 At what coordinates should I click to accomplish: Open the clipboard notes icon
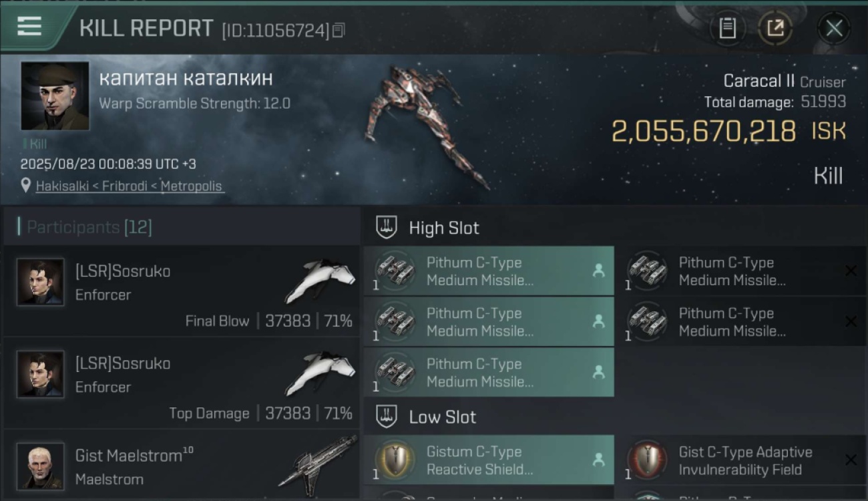pyautogui.click(x=727, y=28)
